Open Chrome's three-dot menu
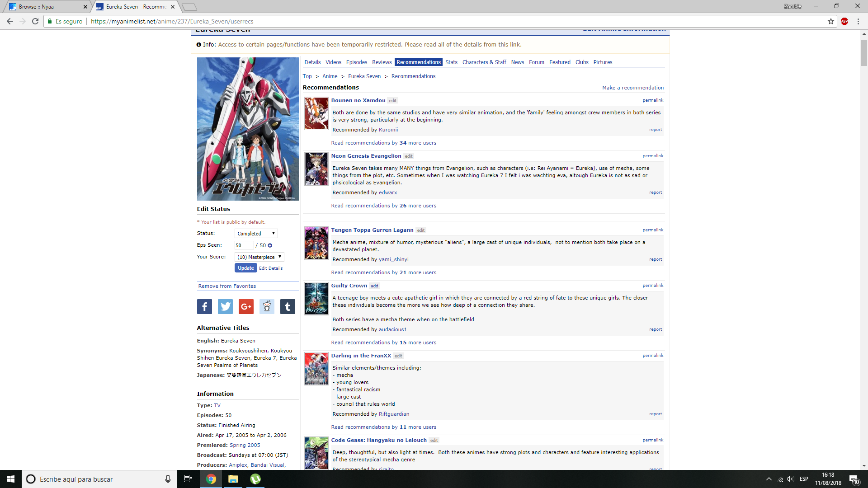The height and width of the screenshot is (488, 868). (858, 21)
